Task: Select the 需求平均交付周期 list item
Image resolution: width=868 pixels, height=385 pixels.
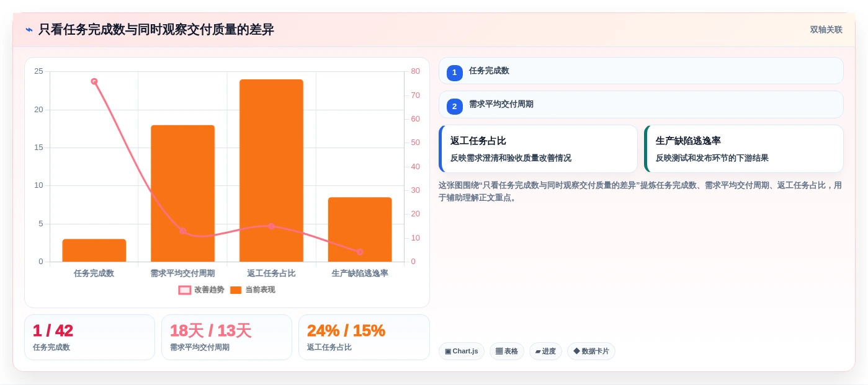Action: 641,105
